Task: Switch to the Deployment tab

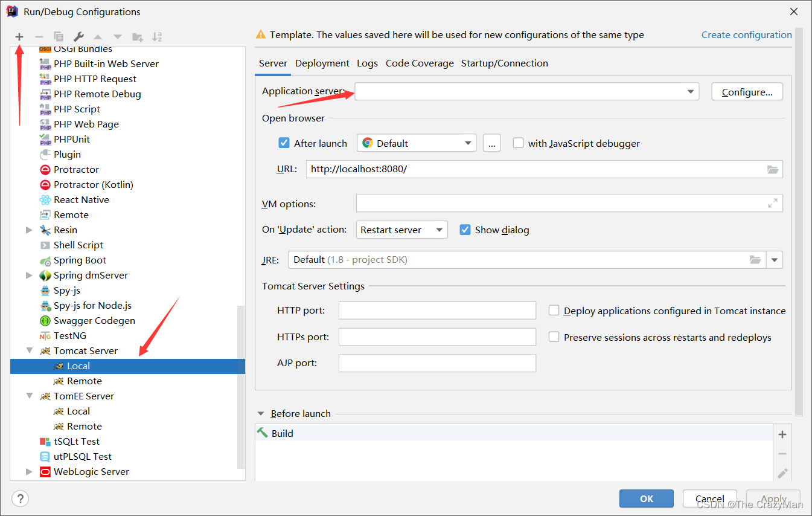Action: 322,63
